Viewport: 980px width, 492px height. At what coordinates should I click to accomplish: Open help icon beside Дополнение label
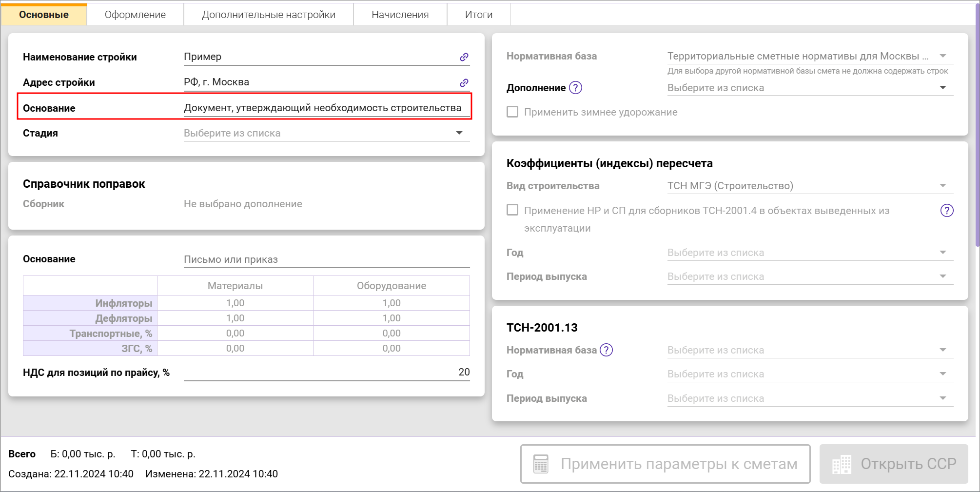(x=576, y=88)
